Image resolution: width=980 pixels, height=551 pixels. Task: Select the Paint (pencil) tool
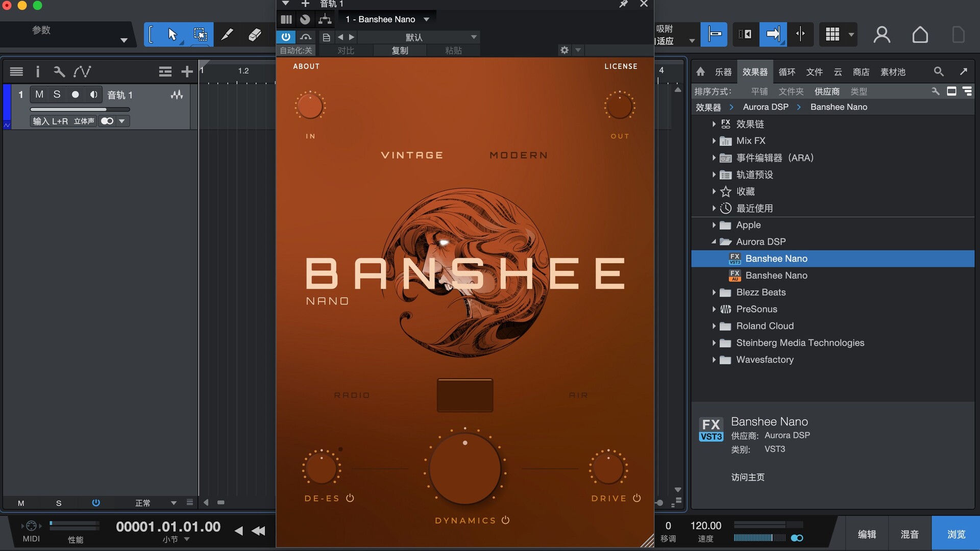[x=227, y=34]
